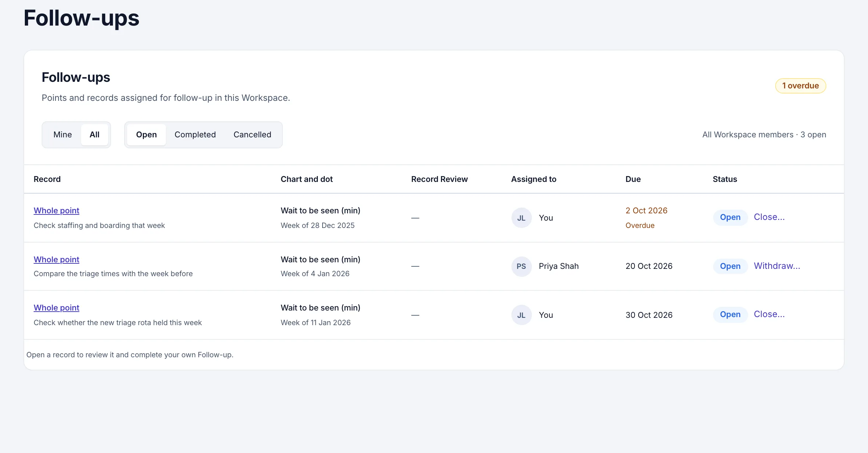Click Open status badge in 30 Oct 2026 row
Image resolution: width=868 pixels, height=453 pixels.
coord(730,315)
